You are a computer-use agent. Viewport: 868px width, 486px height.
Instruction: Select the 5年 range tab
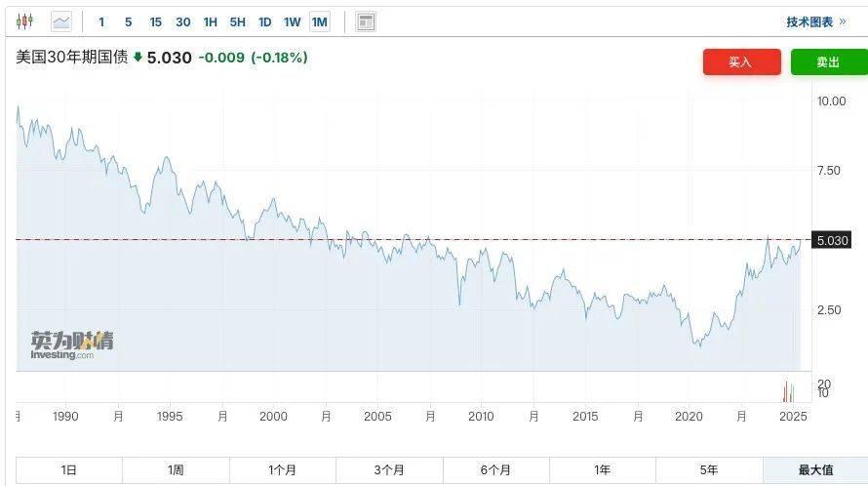709,470
